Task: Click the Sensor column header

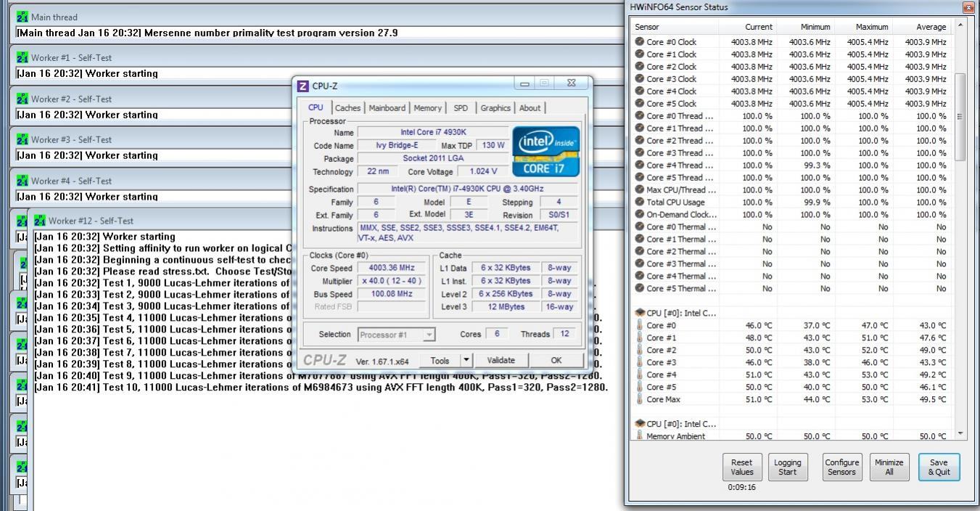Action: point(675,27)
